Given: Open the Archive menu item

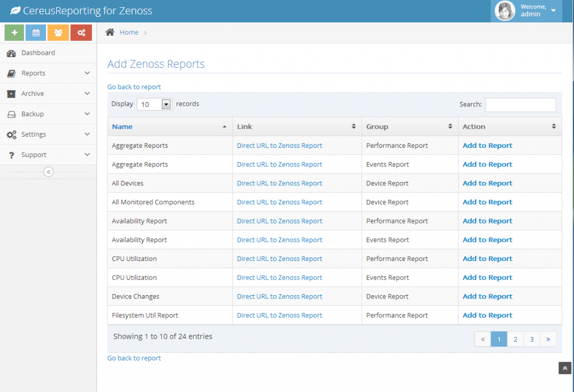Looking at the screenshot, I should click(48, 94).
